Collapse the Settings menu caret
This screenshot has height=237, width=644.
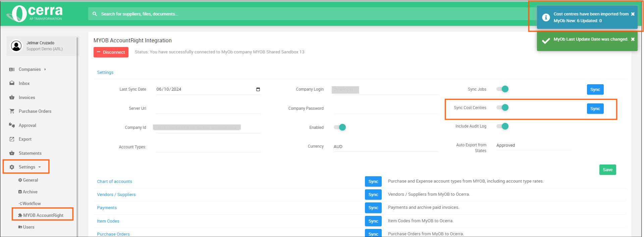[40, 167]
